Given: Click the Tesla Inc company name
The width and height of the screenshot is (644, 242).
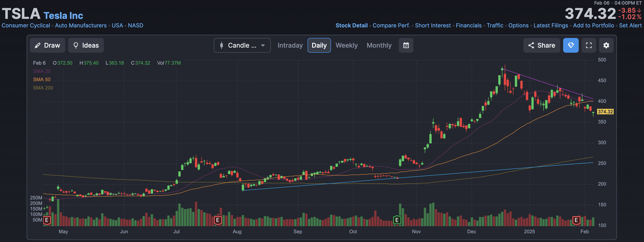Looking at the screenshot, I should pos(63,15).
